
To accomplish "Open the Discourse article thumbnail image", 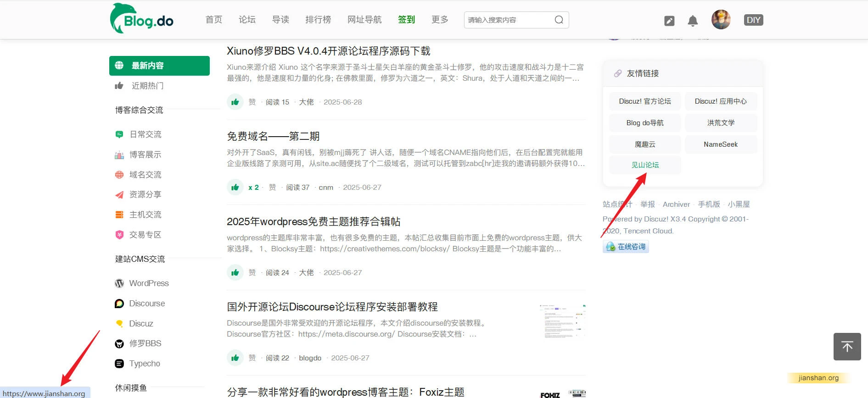I will point(563,321).
